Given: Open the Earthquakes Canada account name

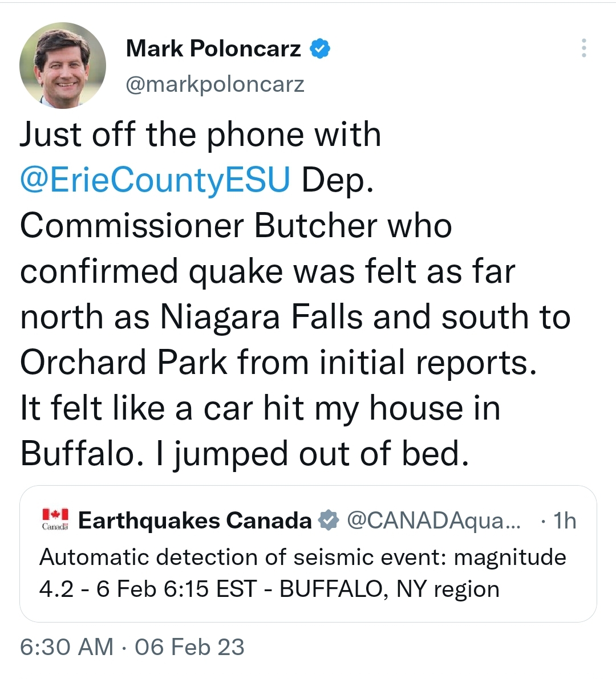Looking at the screenshot, I should tap(194, 521).
